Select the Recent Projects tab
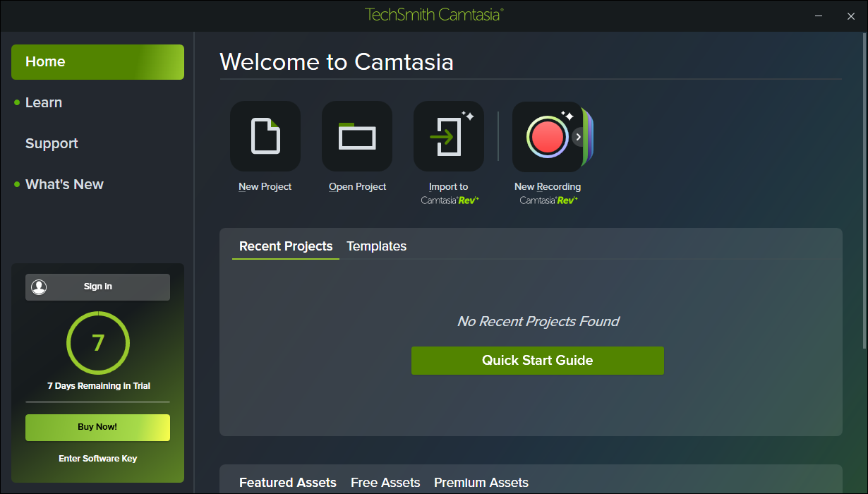Screen dimensions: 868x494 tap(286, 246)
